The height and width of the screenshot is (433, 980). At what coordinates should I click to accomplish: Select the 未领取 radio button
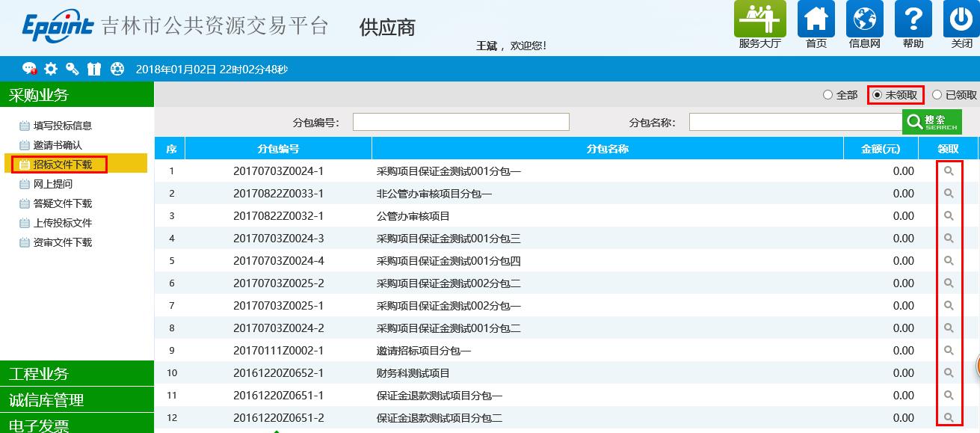(x=877, y=95)
